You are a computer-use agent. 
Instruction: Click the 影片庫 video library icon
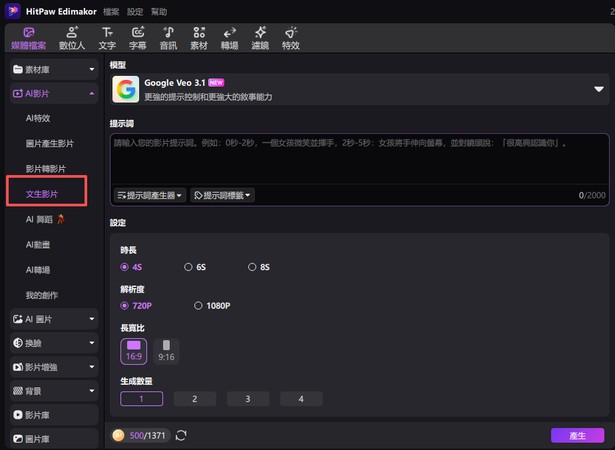point(18,415)
